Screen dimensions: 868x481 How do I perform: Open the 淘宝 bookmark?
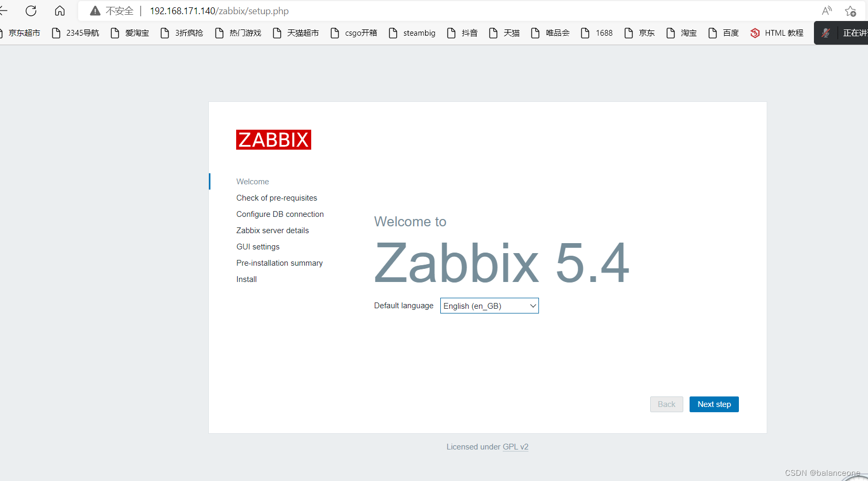pyautogui.click(x=682, y=33)
